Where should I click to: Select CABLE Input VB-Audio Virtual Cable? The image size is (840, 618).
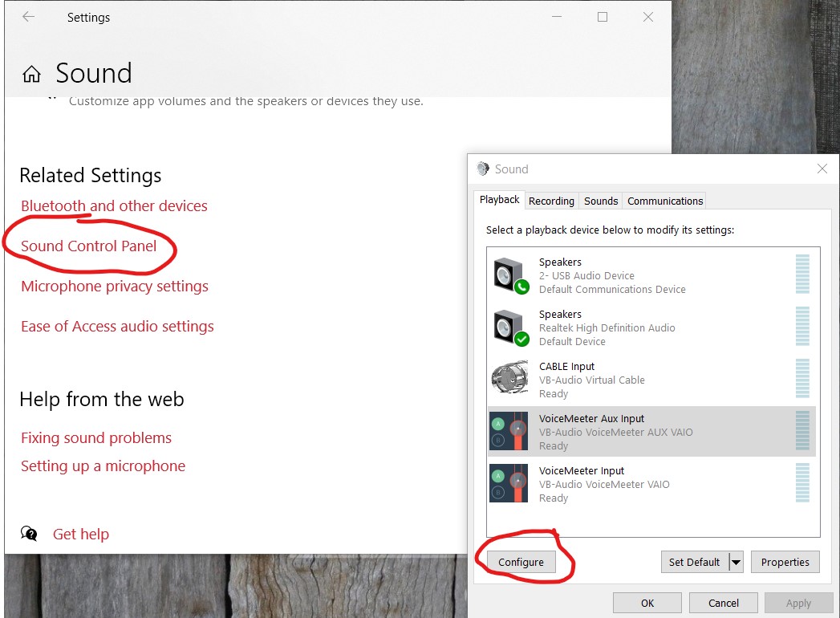[652, 380]
